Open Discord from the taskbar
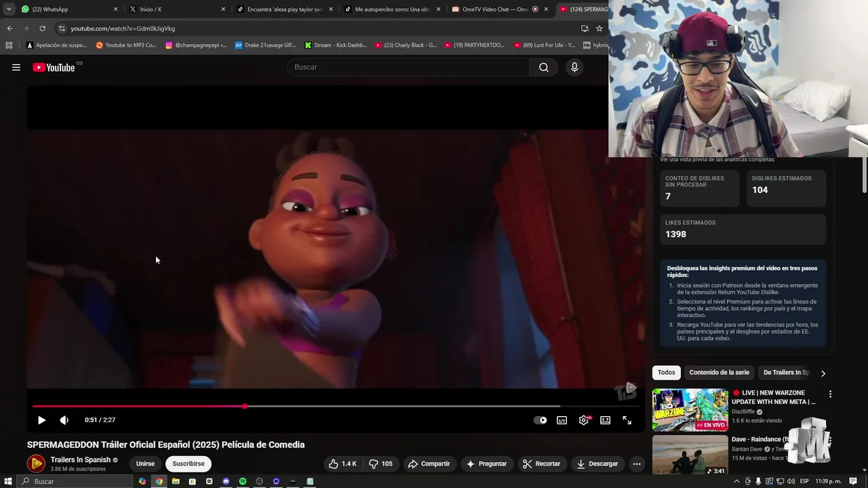 226,481
